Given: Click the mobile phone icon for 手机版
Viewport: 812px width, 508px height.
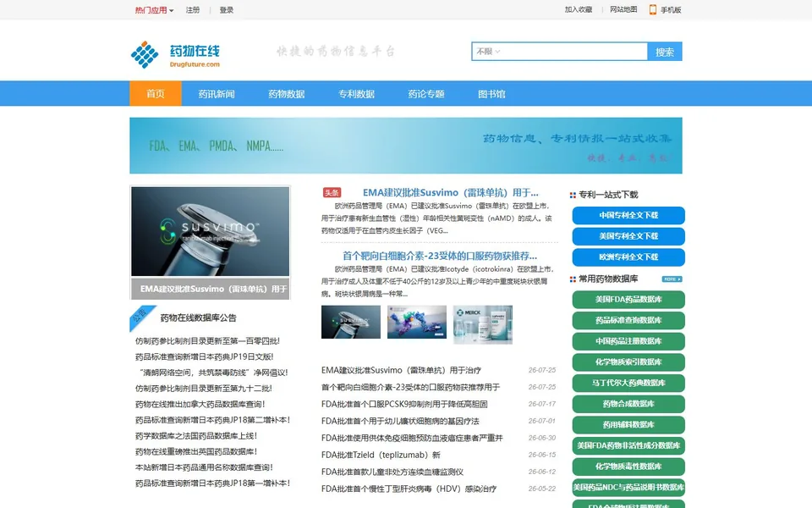Looking at the screenshot, I should pyautogui.click(x=652, y=9).
